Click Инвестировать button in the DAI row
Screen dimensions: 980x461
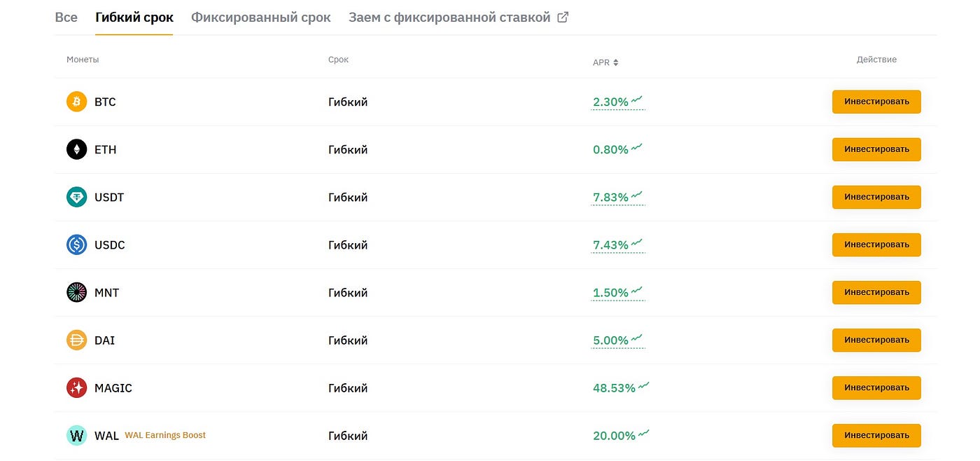pyautogui.click(x=876, y=340)
